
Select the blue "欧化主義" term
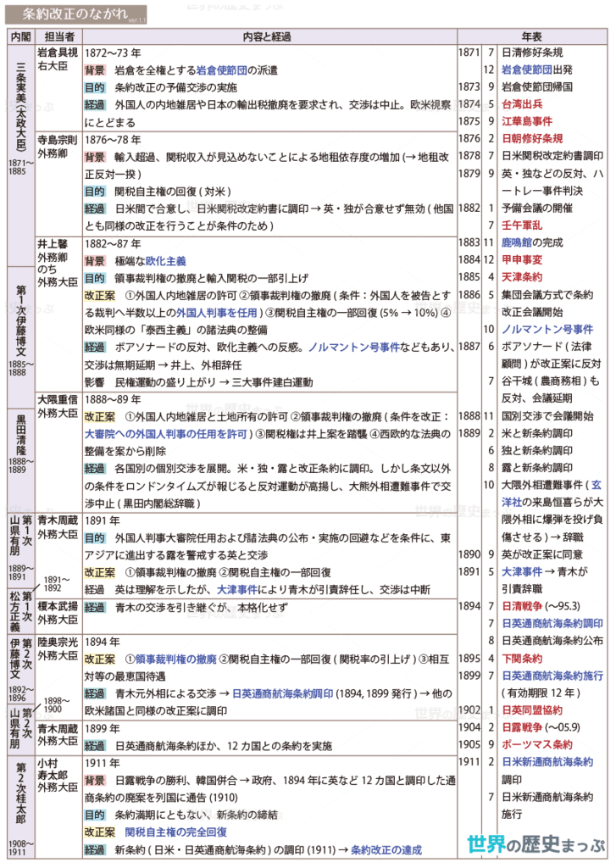[x=165, y=261]
